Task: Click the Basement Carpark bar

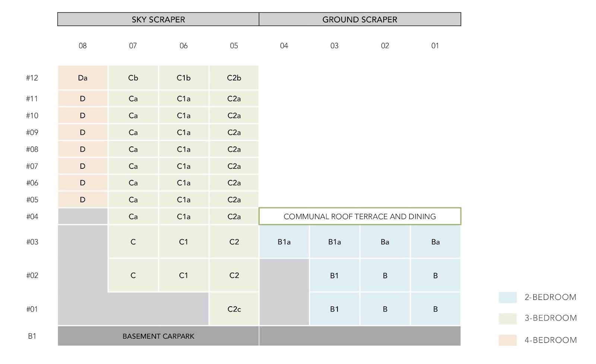Action: (158, 336)
